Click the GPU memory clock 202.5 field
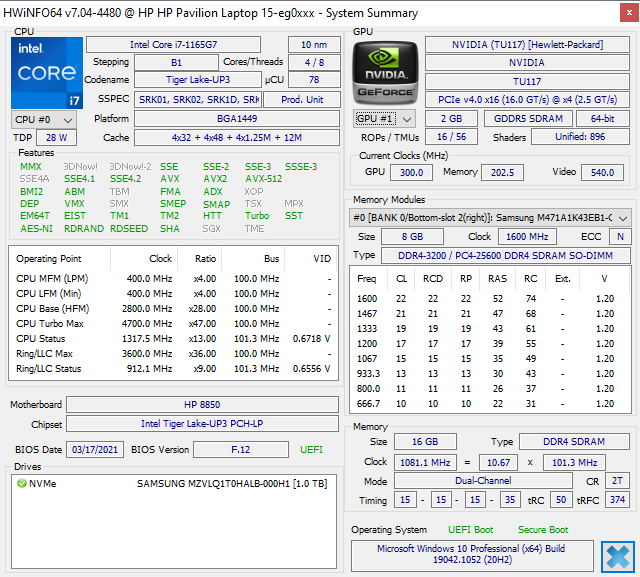The width and height of the screenshot is (640, 577). tap(502, 173)
